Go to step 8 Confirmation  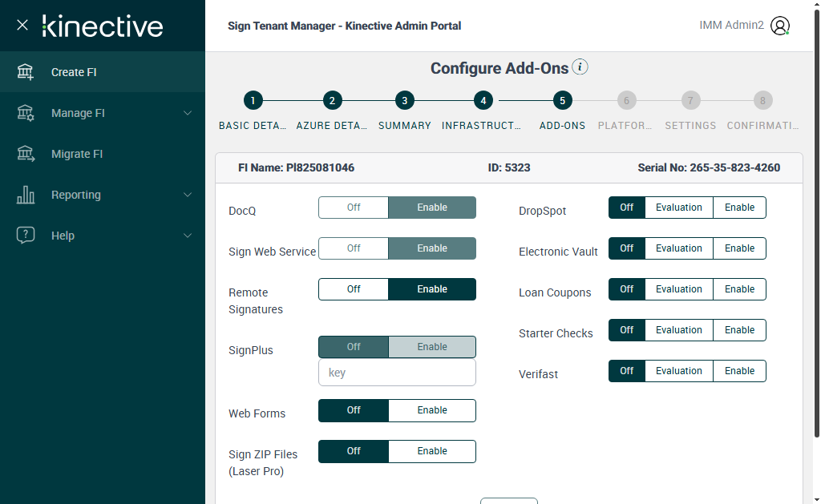[763, 100]
